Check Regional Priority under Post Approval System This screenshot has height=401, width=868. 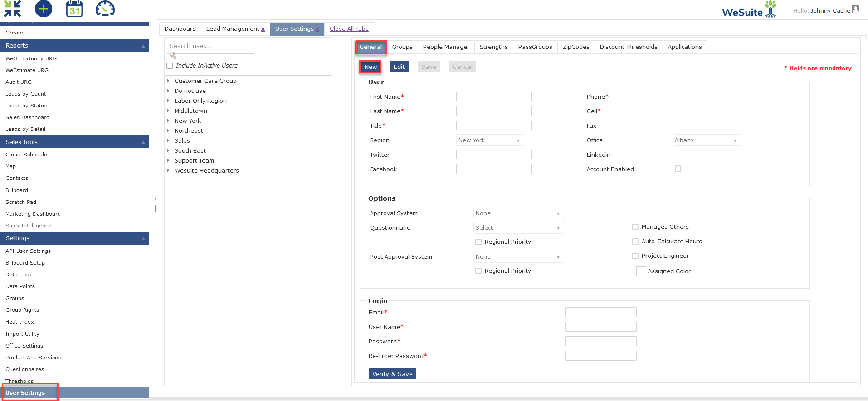[x=478, y=271]
